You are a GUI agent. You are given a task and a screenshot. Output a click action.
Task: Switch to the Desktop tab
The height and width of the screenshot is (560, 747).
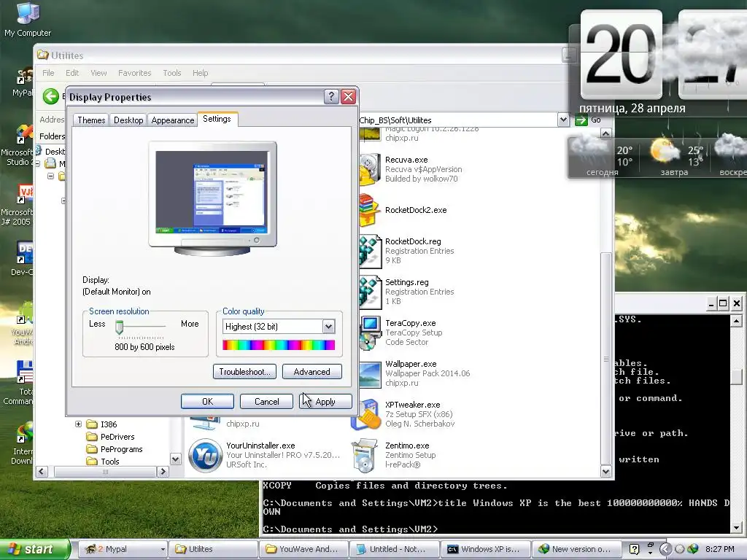tap(128, 120)
